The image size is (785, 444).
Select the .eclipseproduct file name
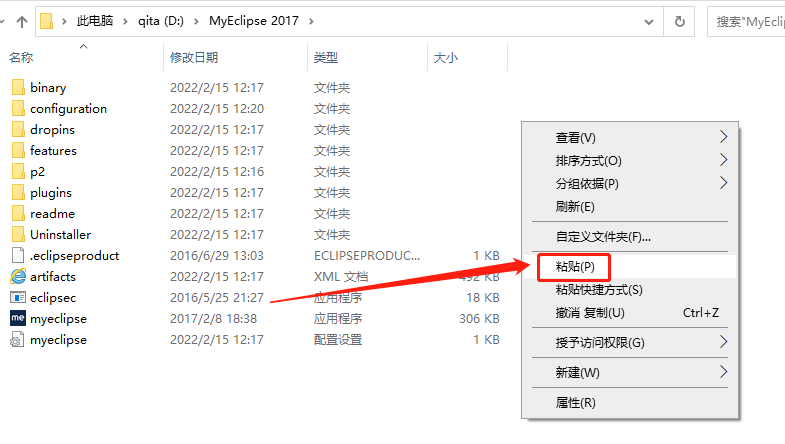pyautogui.click(x=75, y=256)
